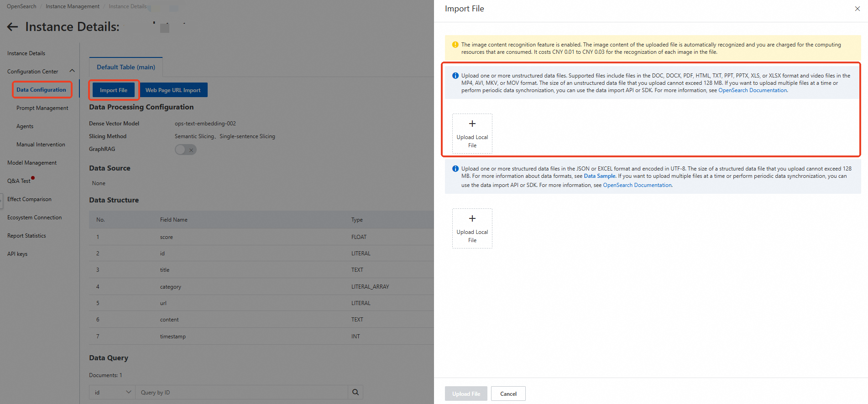Click the blue info icon in structured notice
Screen dimensions: 868x404
click(x=455, y=169)
